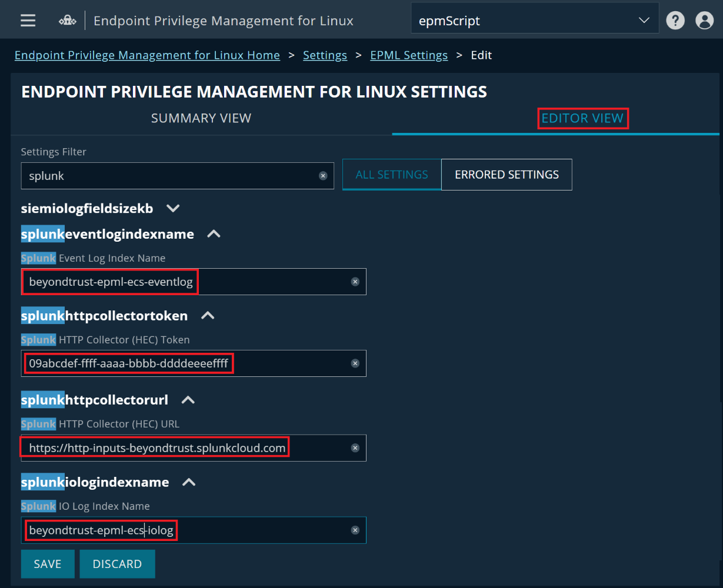Open the Settings breadcrumb link
This screenshot has height=588, width=723.
coord(325,55)
